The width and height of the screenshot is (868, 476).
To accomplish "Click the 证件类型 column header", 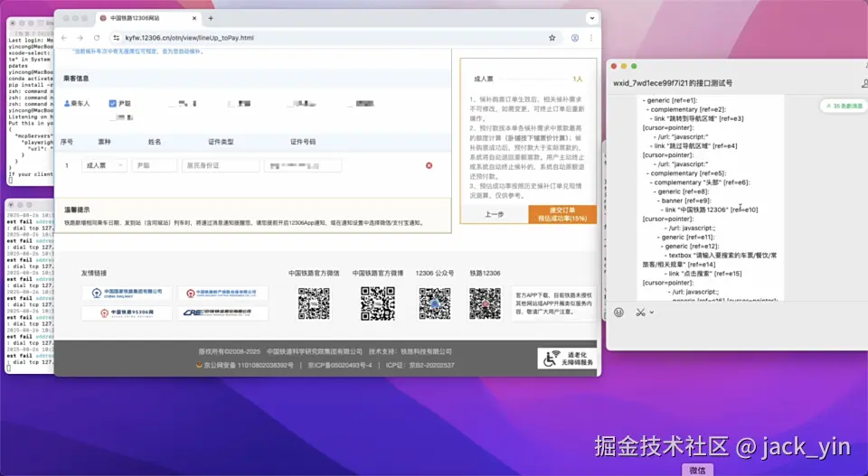I will tap(221, 142).
